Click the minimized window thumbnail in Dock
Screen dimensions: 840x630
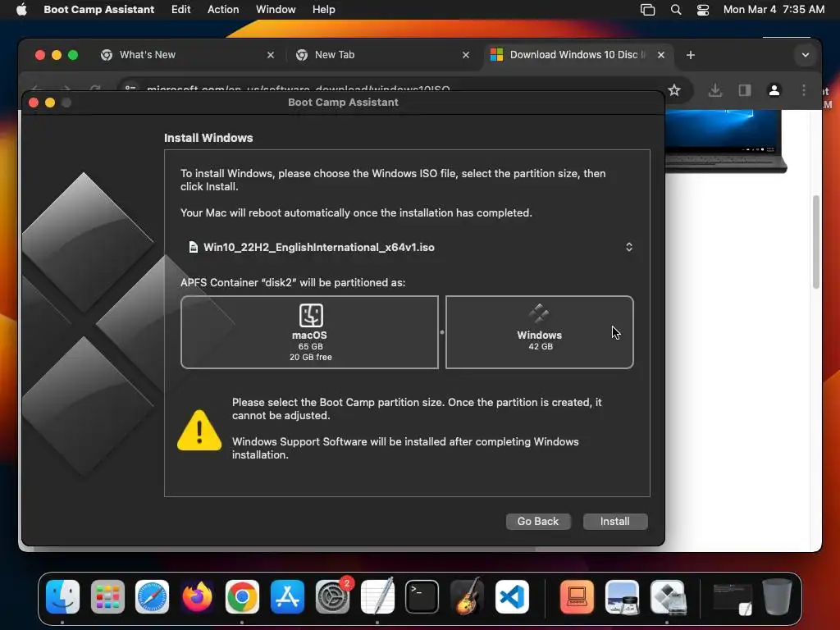[x=733, y=598]
